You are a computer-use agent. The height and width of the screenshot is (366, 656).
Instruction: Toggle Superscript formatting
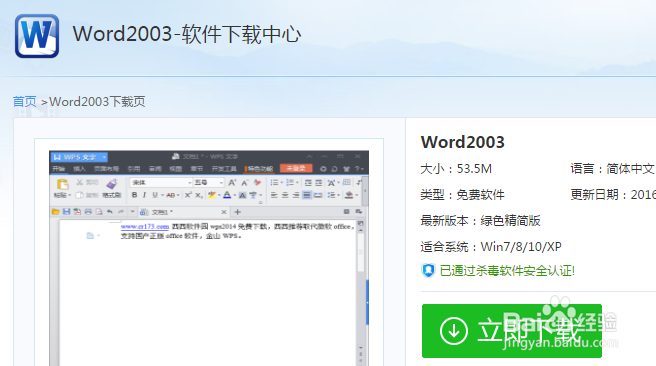188,195
